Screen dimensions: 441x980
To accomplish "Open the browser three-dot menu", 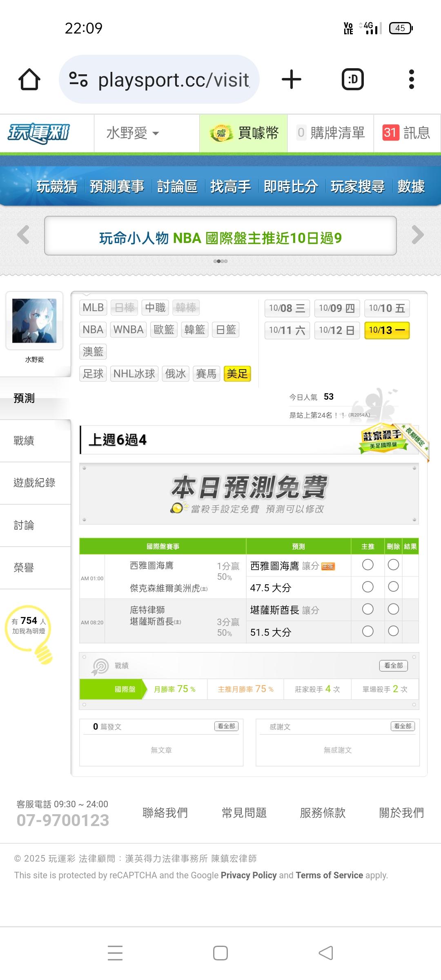I will 412,79.
